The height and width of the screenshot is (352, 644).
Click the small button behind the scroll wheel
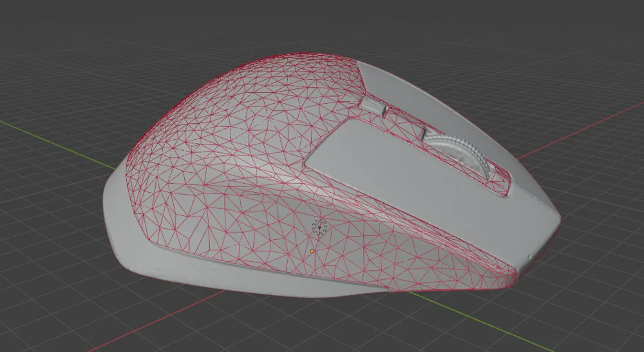point(373,106)
